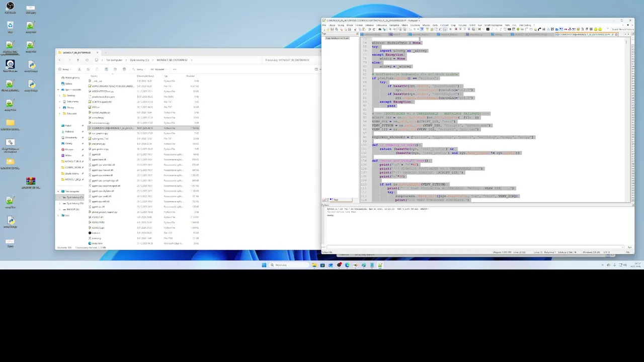Screen dimensions: 644x362
Task: Click the Rename icon in Explorer toolbar
Action: click(106, 69)
